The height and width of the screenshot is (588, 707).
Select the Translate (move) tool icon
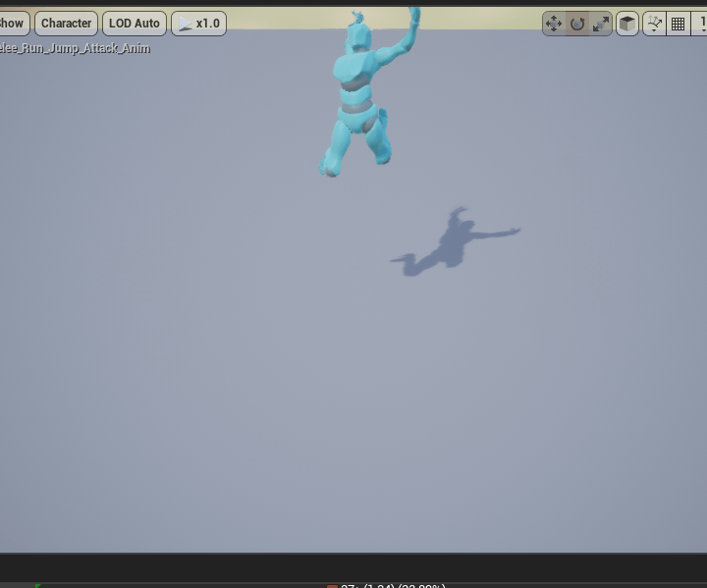point(554,24)
